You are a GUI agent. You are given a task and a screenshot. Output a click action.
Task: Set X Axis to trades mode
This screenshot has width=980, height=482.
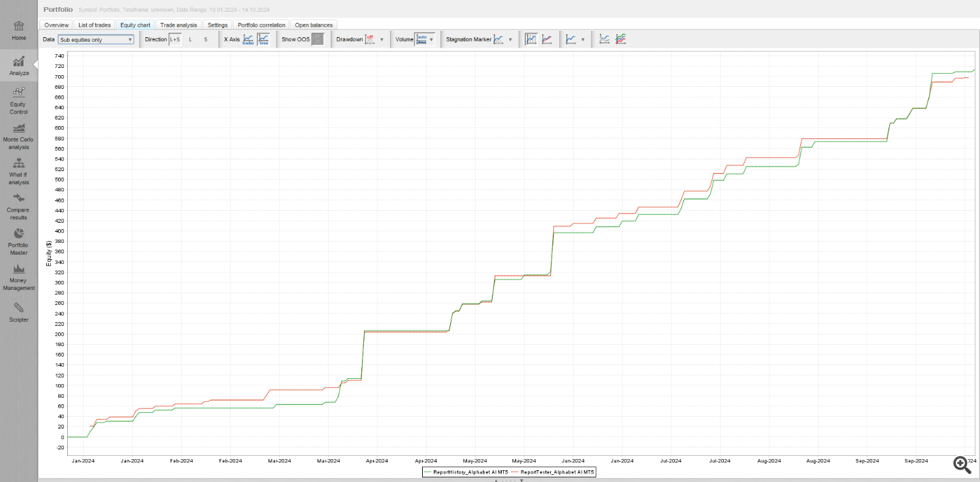coord(248,39)
